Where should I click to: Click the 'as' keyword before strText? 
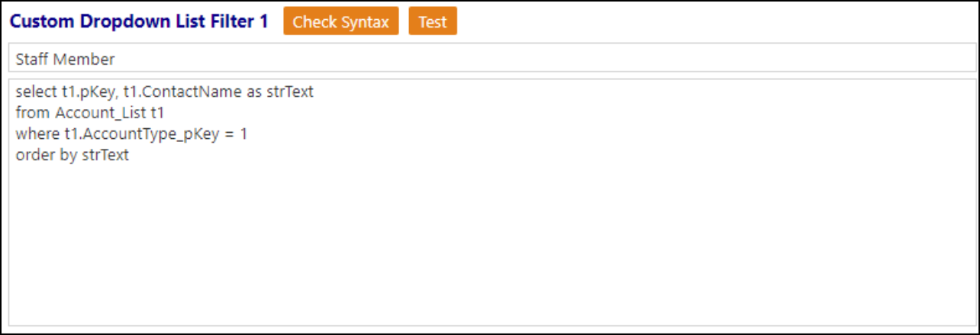click(255, 93)
